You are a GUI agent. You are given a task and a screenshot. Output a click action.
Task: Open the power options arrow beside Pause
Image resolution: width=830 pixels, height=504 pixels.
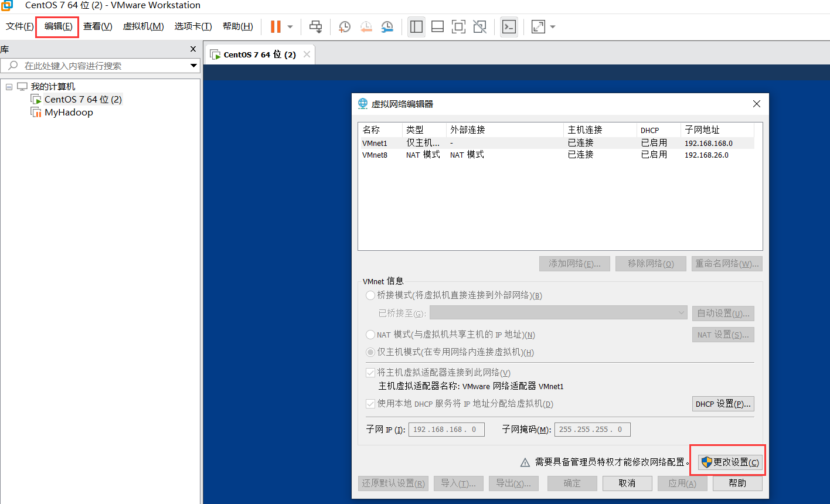tap(290, 27)
